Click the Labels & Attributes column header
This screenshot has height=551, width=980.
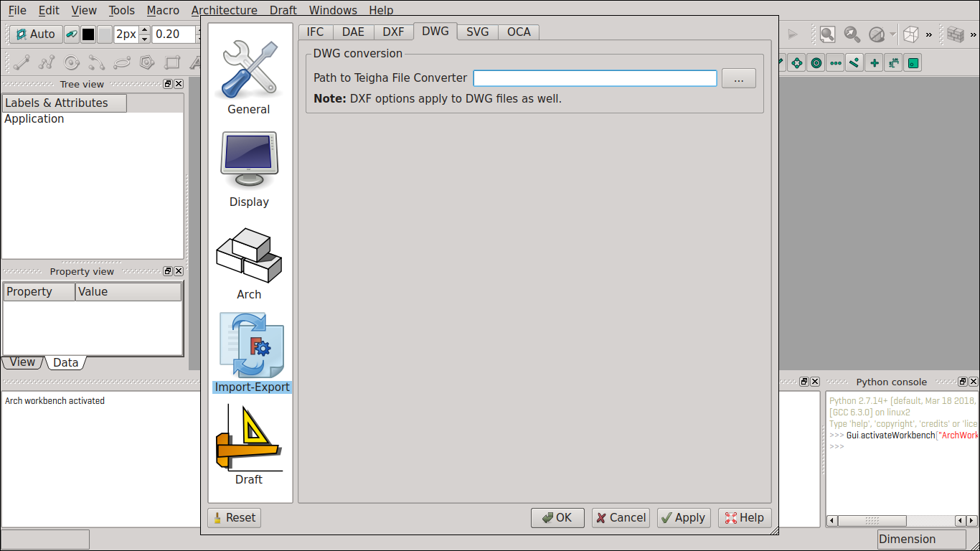tap(64, 103)
